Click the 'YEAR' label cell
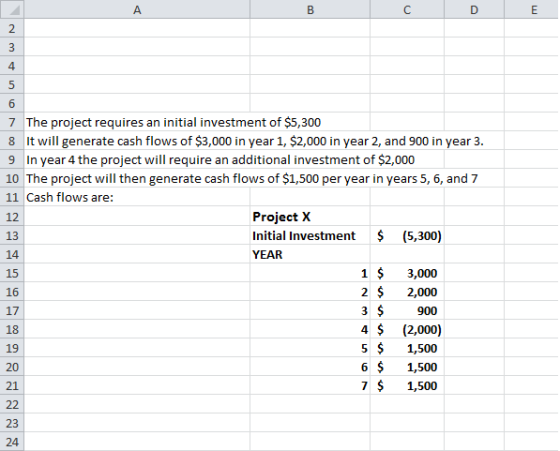Image resolution: width=560 pixels, height=451 pixels. 310,254
